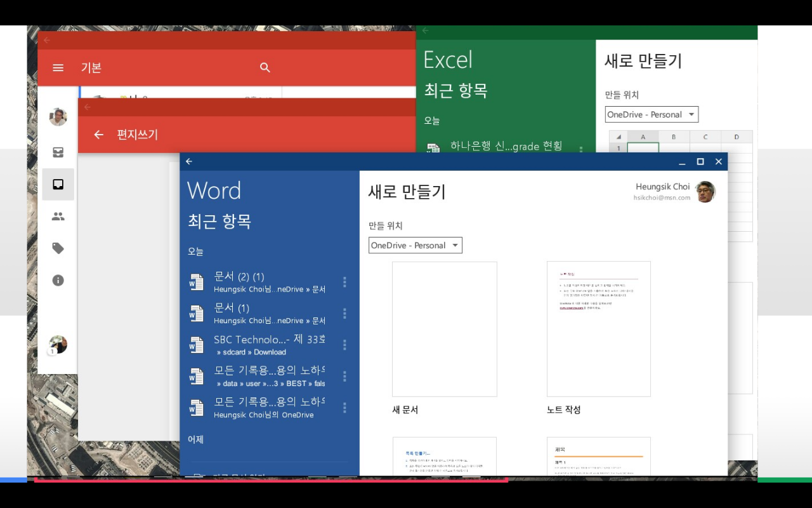This screenshot has height=508, width=812.
Task: Open the user avatar at the top of the Gmail sidebar
Action: tap(58, 117)
